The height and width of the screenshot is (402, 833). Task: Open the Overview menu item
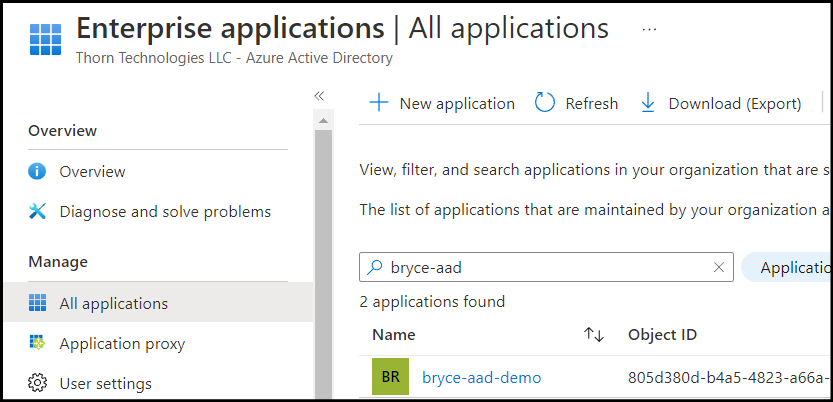pyautogui.click(x=92, y=172)
